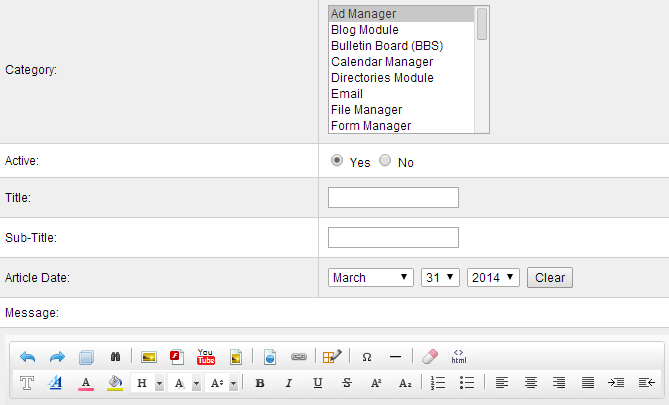Open the table editor icon
Viewport: 669px width, 405px height.
[x=332, y=357]
